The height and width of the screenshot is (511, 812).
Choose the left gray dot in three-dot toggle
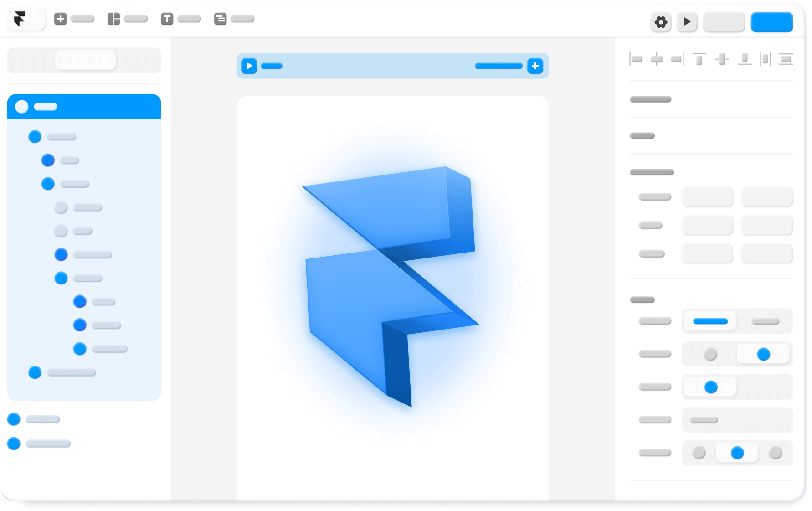(x=699, y=453)
